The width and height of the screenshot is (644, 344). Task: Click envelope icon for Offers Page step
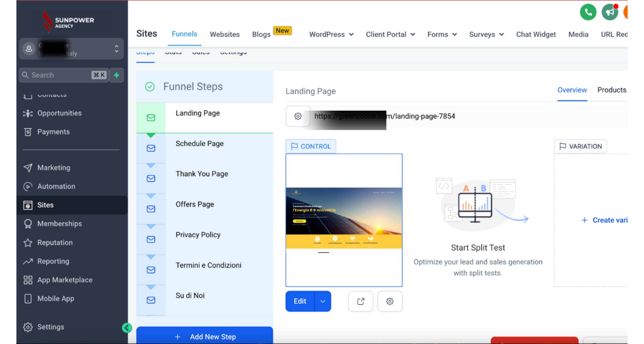[x=151, y=209]
